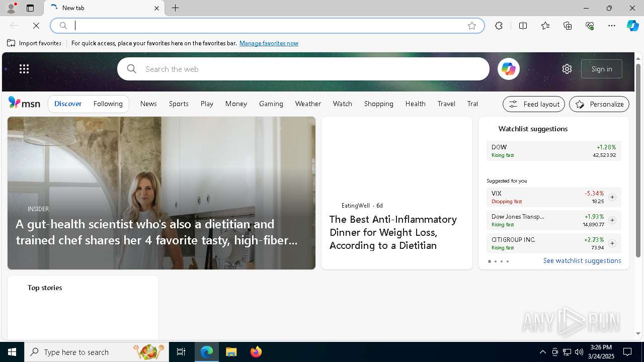Screen dimensions: 644x362
Task: Switch to the Following tab
Action: [x=108, y=104]
